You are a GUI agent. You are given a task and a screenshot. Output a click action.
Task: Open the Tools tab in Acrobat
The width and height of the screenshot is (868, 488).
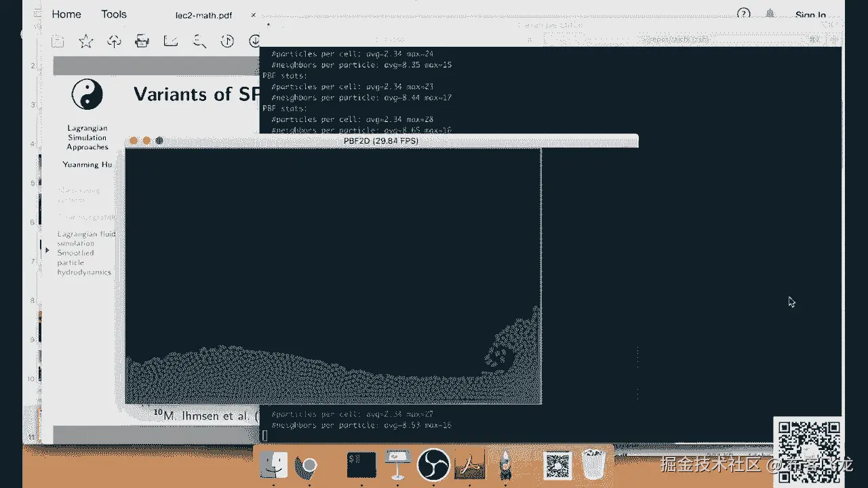[x=114, y=14]
